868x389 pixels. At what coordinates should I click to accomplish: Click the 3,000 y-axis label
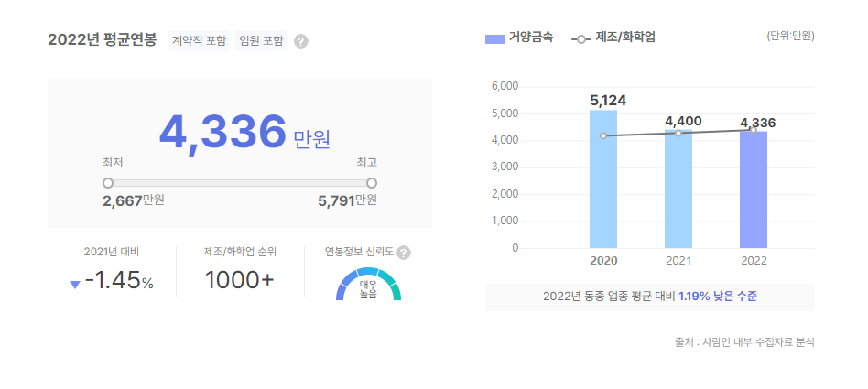click(505, 167)
